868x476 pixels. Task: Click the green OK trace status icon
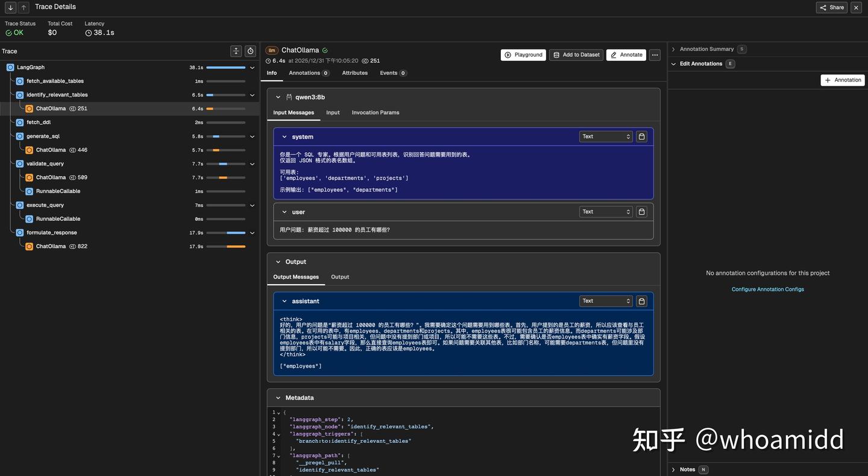pyautogui.click(x=8, y=31)
